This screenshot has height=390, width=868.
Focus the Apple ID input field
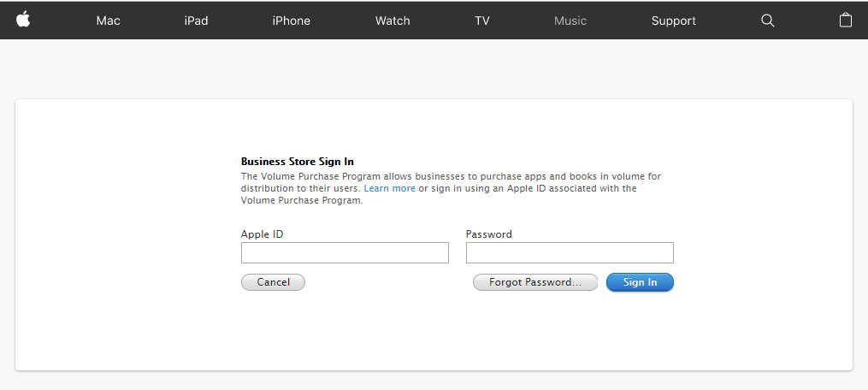tap(345, 252)
